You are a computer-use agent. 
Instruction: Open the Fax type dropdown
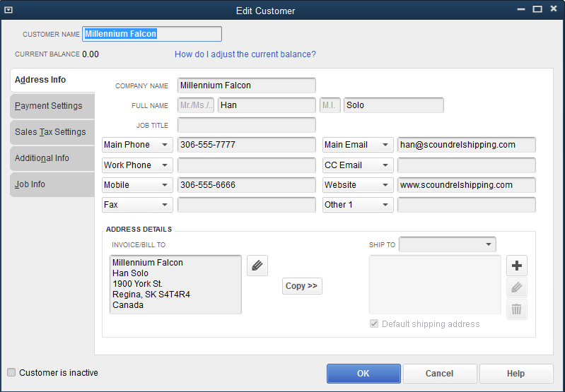[x=137, y=205]
